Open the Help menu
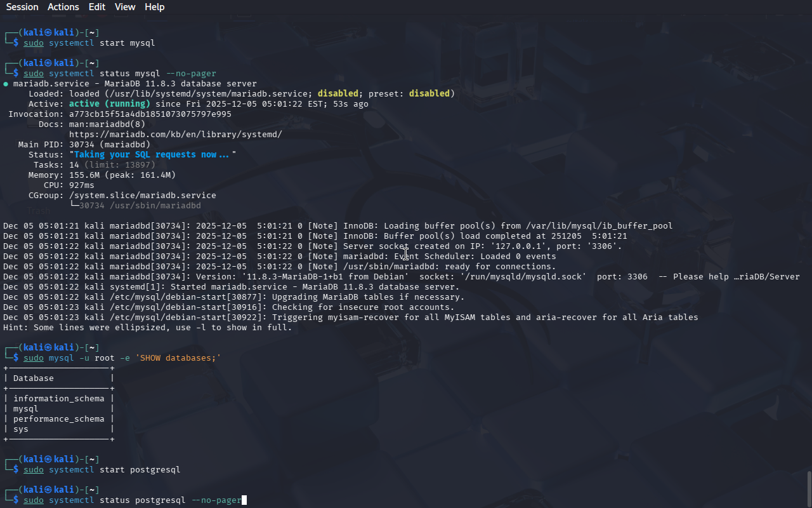 (x=154, y=7)
